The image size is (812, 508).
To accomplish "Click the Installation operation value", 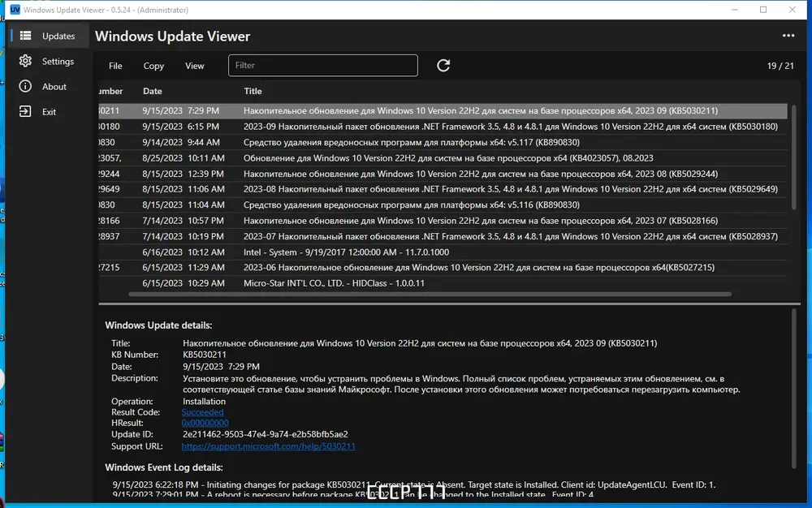I will pyautogui.click(x=204, y=402).
